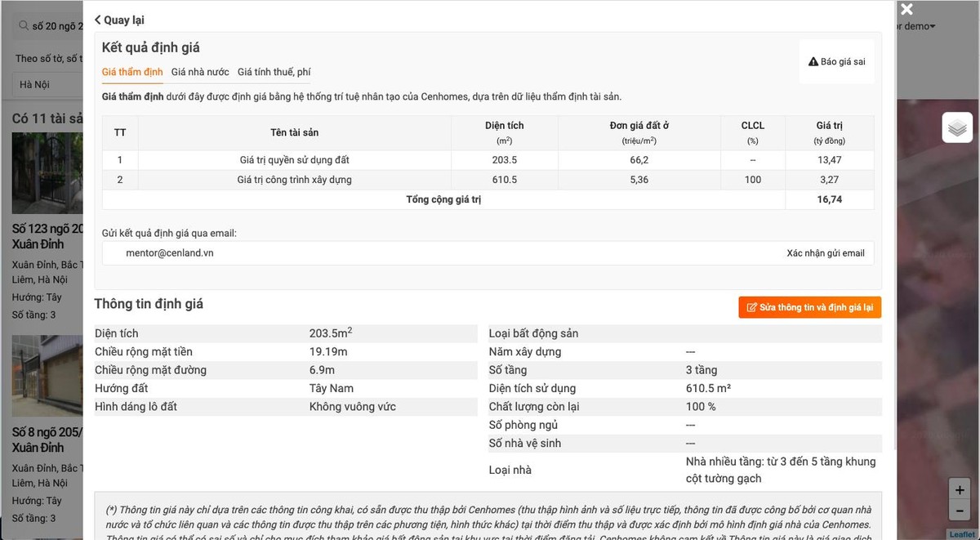This screenshot has width=980, height=540.
Task: Click the warning triangle on Báo giá sai
Action: tap(813, 60)
